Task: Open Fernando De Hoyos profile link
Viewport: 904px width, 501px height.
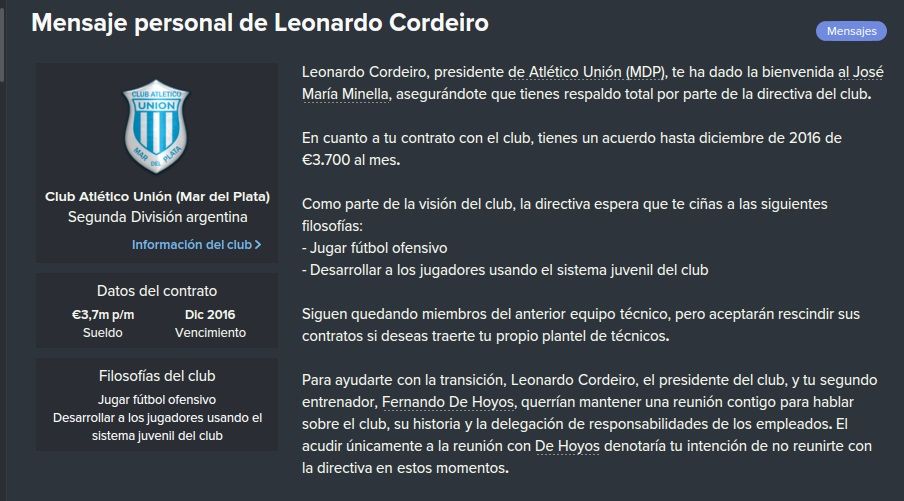Action: coord(447,402)
